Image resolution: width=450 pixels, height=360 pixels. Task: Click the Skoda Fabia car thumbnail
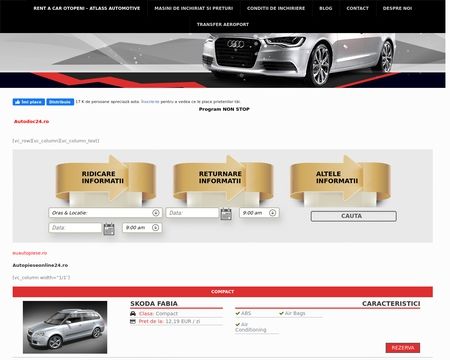coord(65,327)
